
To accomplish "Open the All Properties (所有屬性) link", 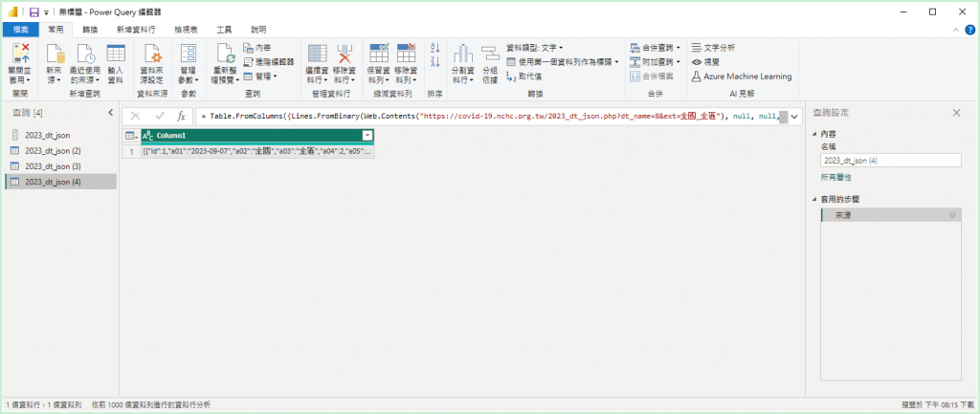I will click(835, 177).
